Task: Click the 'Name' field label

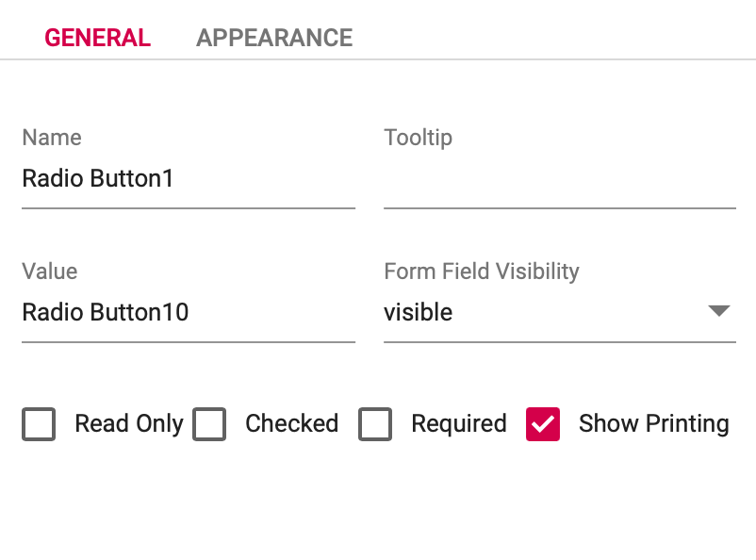Action: [x=52, y=138]
